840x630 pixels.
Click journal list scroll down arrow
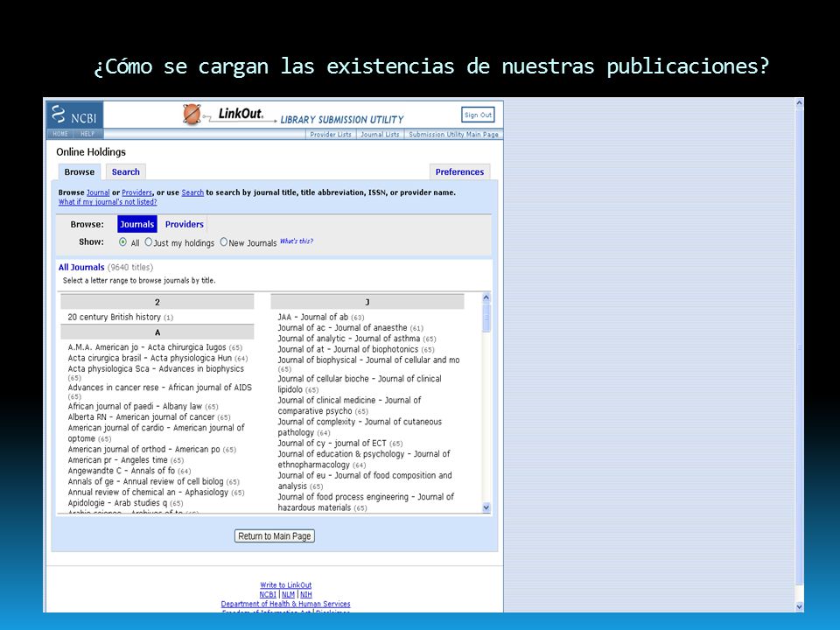pos(486,507)
